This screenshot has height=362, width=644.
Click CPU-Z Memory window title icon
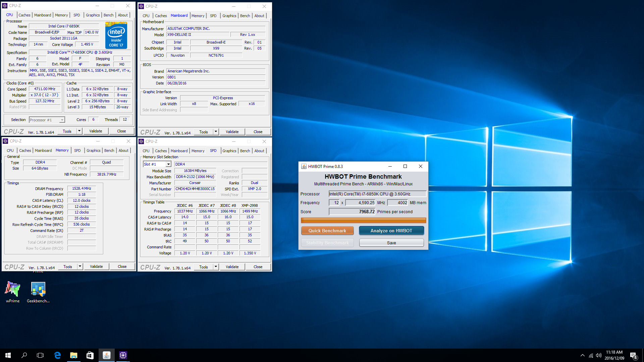(x=5, y=141)
